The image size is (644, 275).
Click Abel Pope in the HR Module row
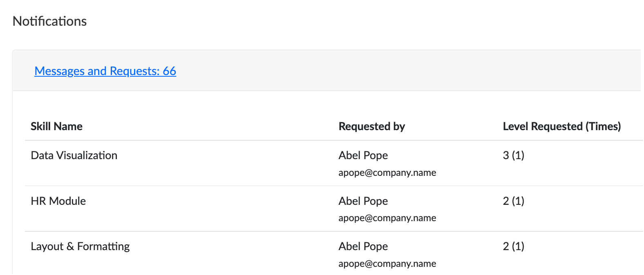[x=363, y=201]
